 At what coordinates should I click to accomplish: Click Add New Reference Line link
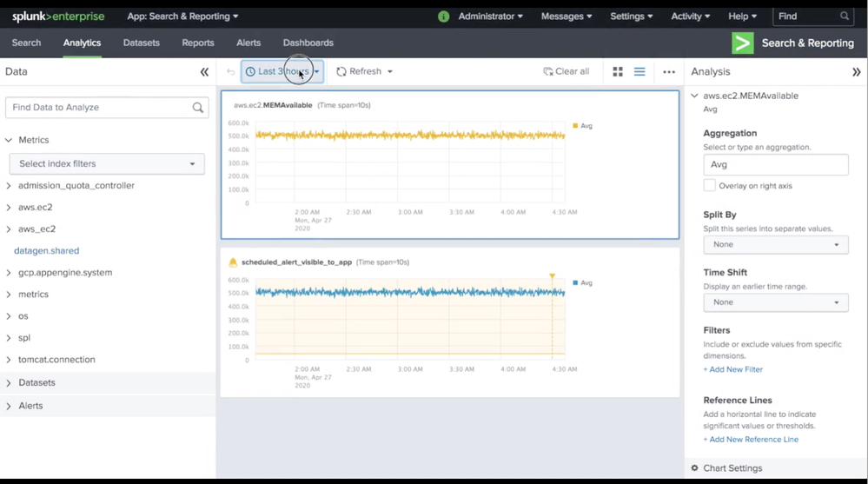tap(751, 439)
